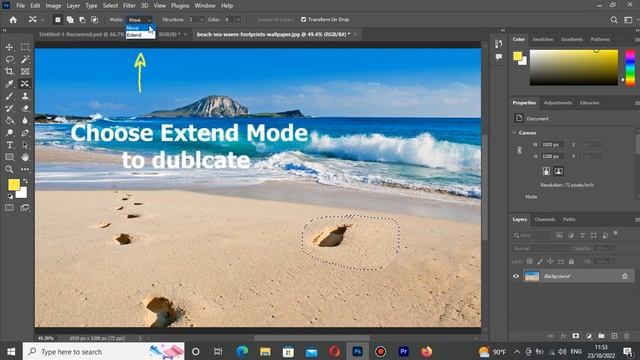The height and width of the screenshot is (360, 640).
Task: Create a new layer in Layers panel
Action: (x=614, y=336)
